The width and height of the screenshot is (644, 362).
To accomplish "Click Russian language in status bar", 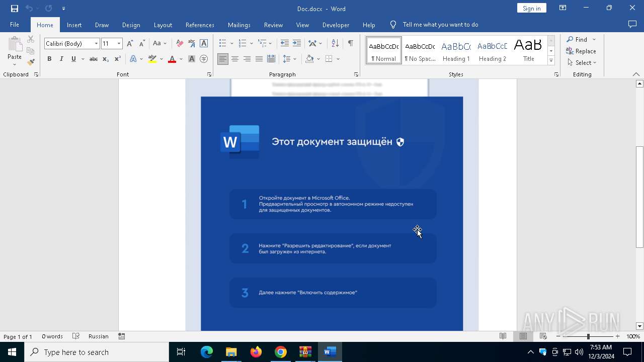I will [99, 336].
